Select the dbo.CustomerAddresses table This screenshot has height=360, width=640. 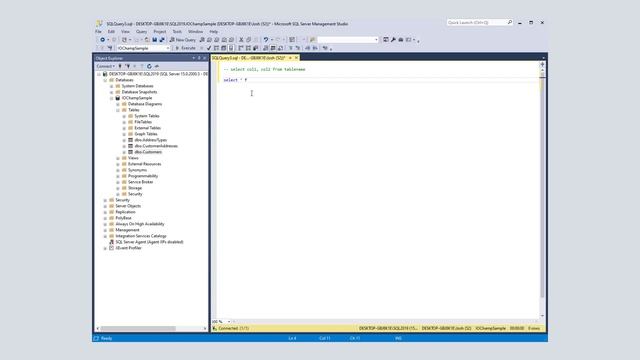[x=156, y=146]
